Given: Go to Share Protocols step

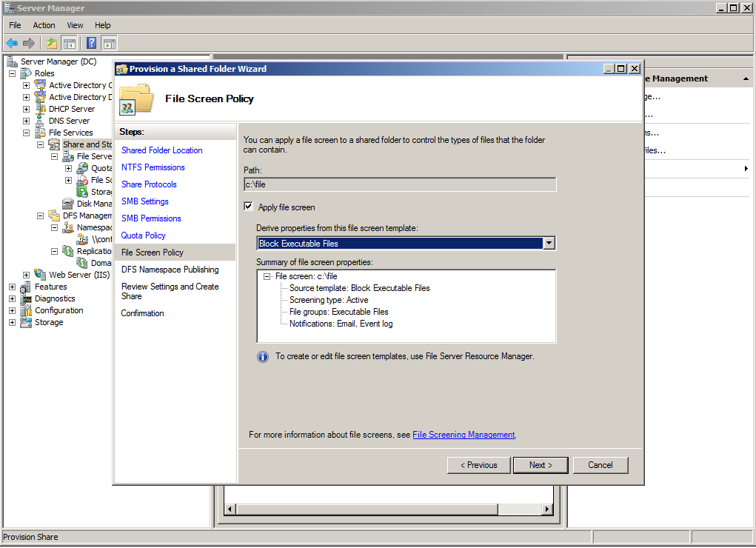Looking at the screenshot, I should click(149, 184).
